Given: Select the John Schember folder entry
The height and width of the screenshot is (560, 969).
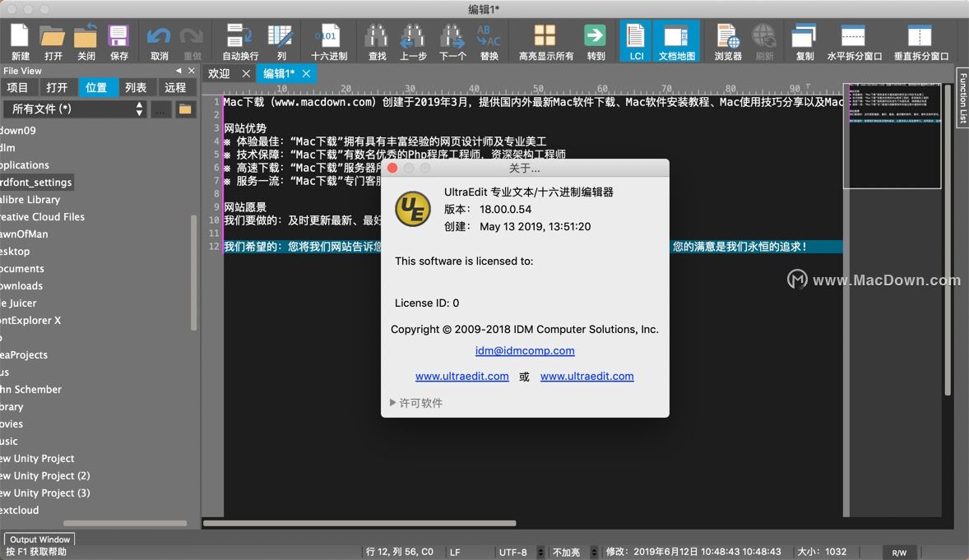Looking at the screenshot, I should coord(30,390).
